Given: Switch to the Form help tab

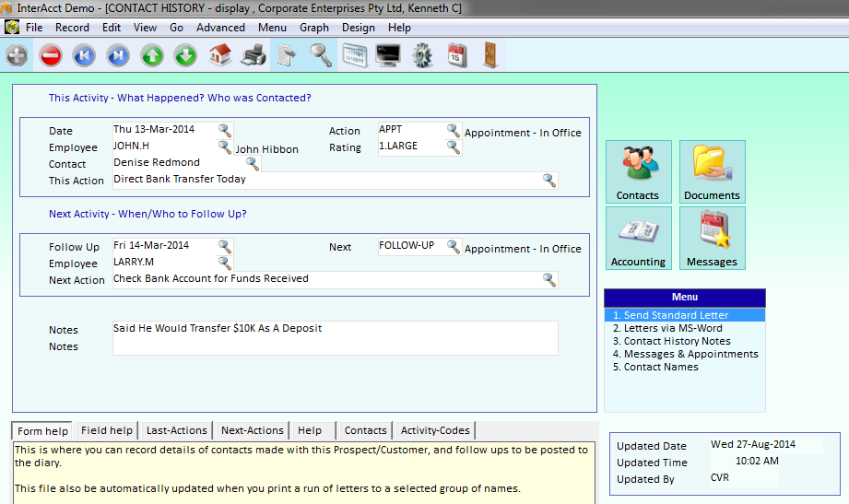Looking at the screenshot, I should coord(42,431).
